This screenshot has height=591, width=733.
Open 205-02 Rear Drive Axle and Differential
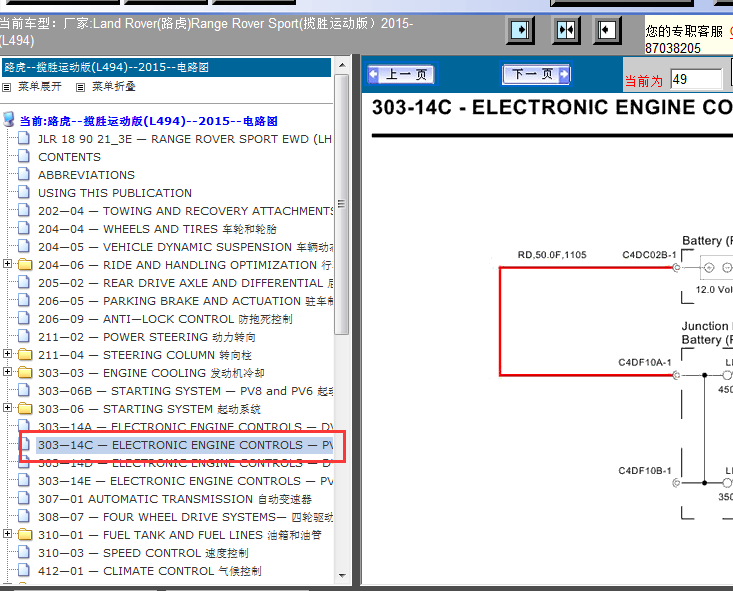point(186,283)
